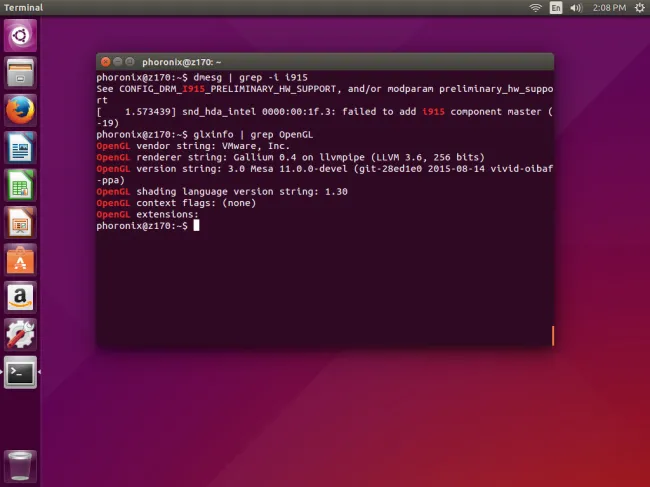
Task: Launch LibreOffice Impress presentation
Action: tap(20, 223)
